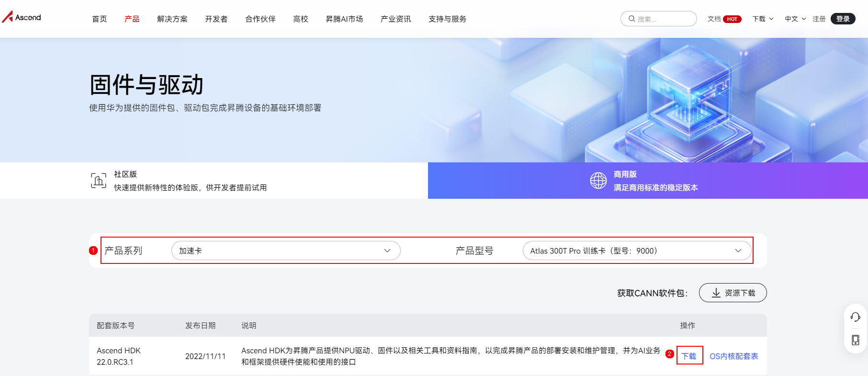Viewport: 868px width, 376px height.
Task: Click the 固件与驱动 page heading
Action: pos(147,85)
